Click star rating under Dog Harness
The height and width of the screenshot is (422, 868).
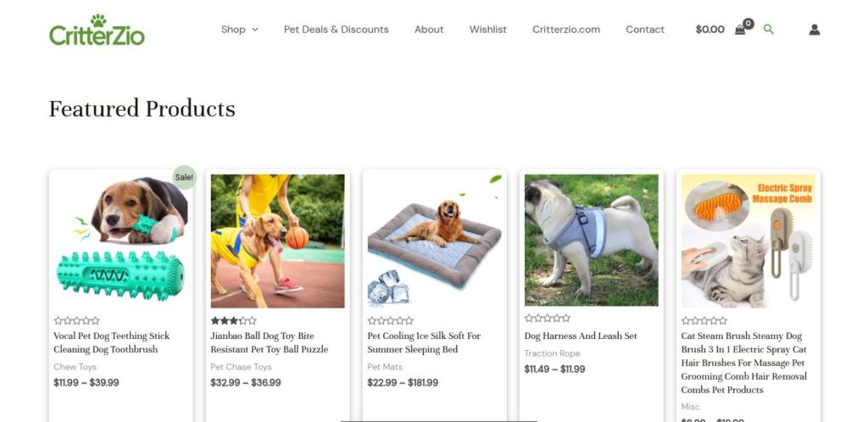click(547, 319)
